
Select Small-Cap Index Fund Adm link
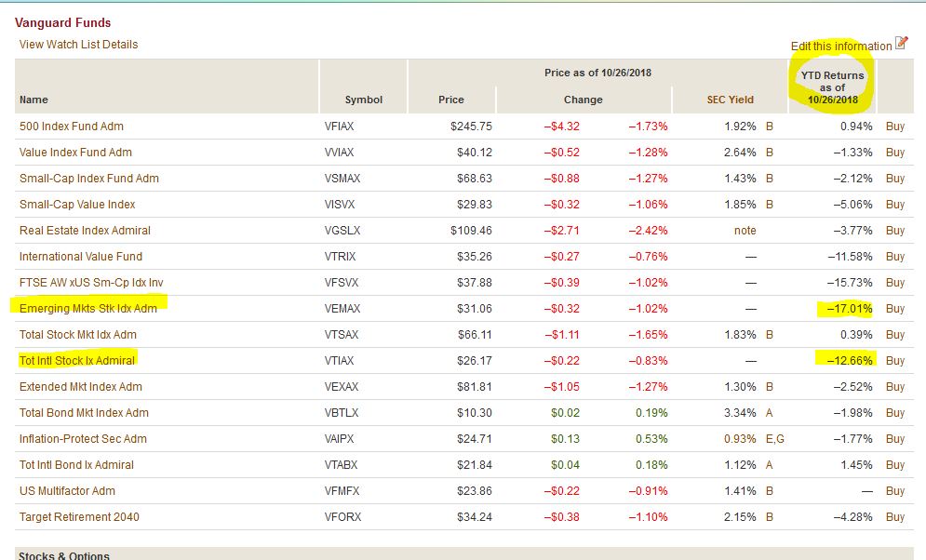(x=89, y=179)
